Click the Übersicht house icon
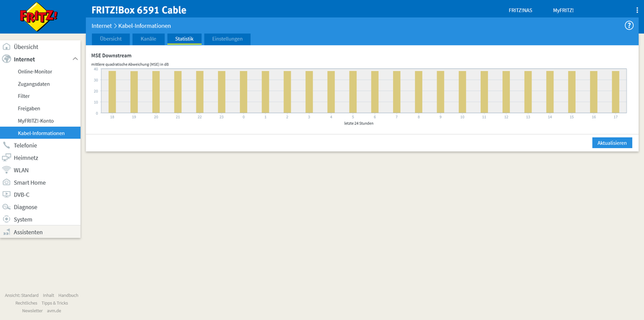Viewport: 644px width, 320px height. pyautogui.click(x=6, y=47)
